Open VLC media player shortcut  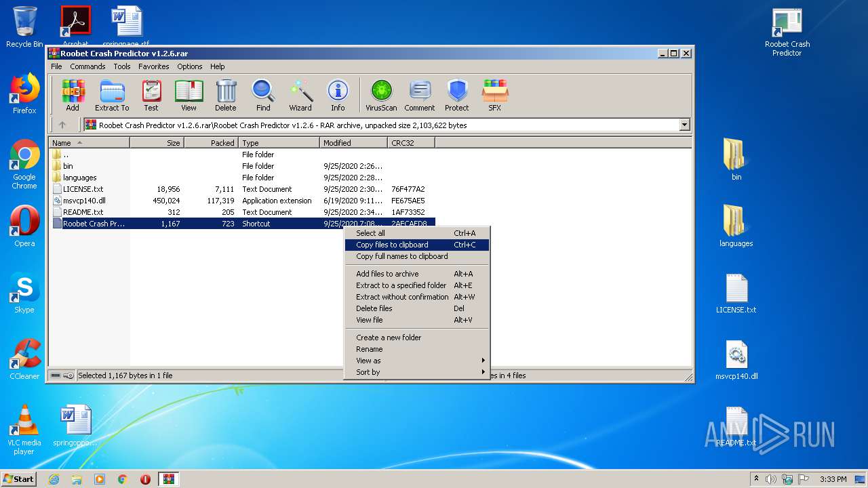coord(24,430)
